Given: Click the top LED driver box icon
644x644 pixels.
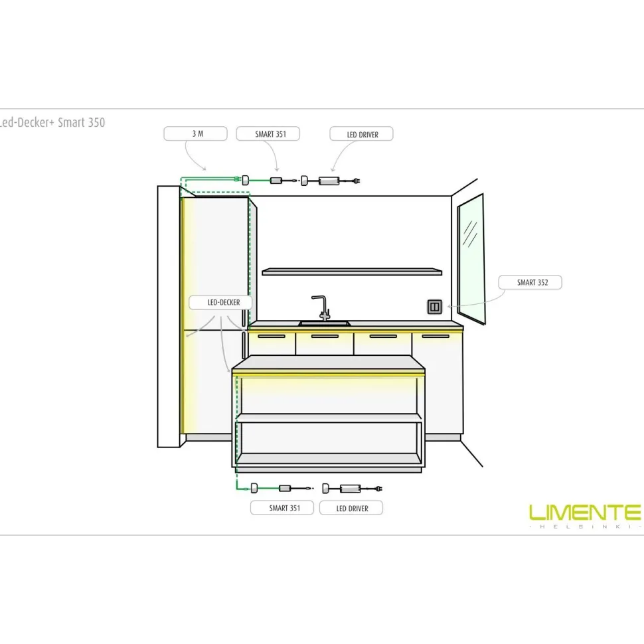Looking at the screenshot, I should [x=329, y=181].
